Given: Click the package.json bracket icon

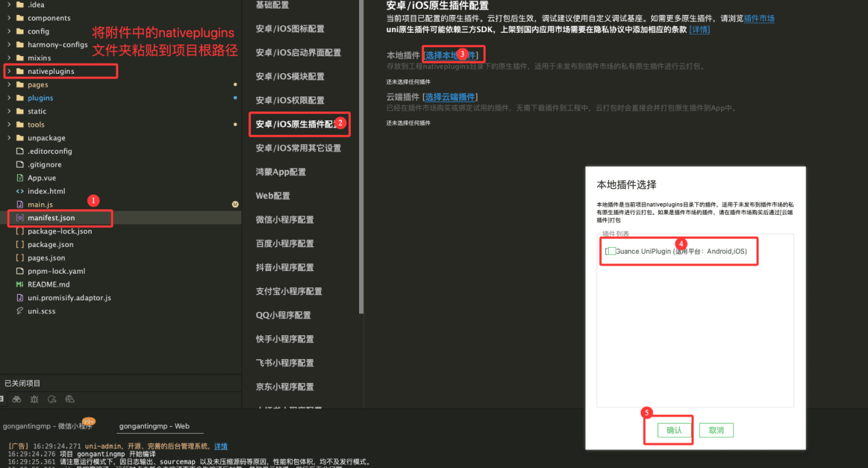Looking at the screenshot, I should tap(20, 244).
